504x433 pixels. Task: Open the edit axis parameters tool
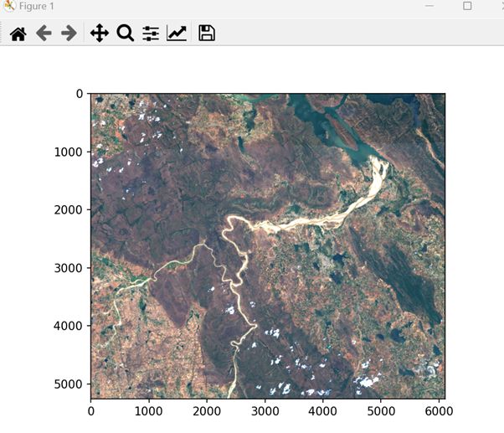(177, 34)
